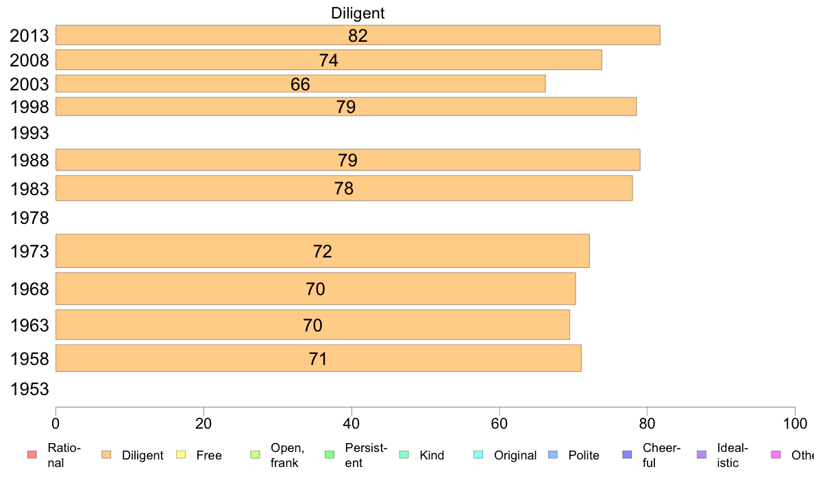Select the 1958 bar showing 71
Image resolution: width=814 pixels, height=504 pixels.
click(x=318, y=358)
